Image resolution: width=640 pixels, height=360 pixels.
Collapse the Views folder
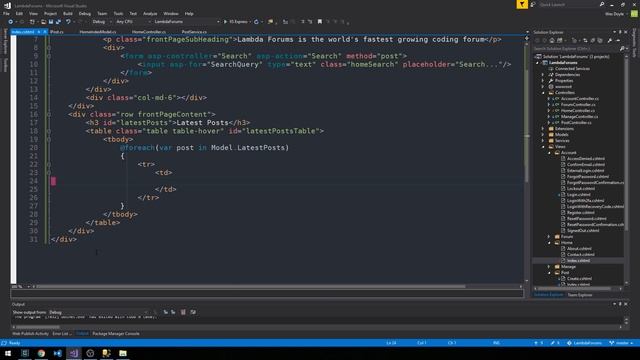(543, 147)
